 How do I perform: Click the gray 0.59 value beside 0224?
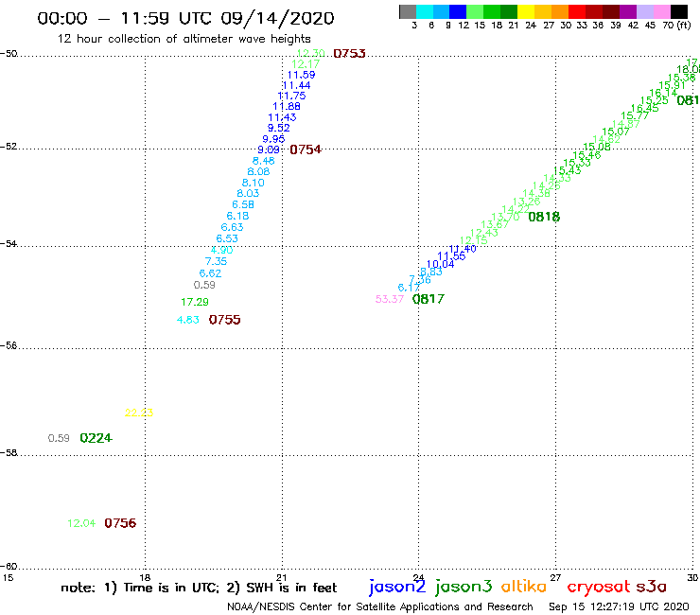[59, 438]
